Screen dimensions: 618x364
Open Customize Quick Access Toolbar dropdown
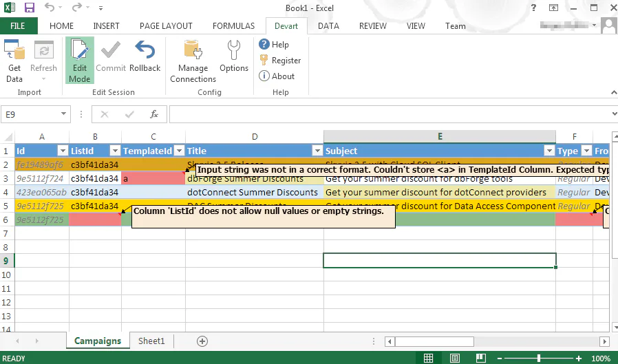(101, 8)
